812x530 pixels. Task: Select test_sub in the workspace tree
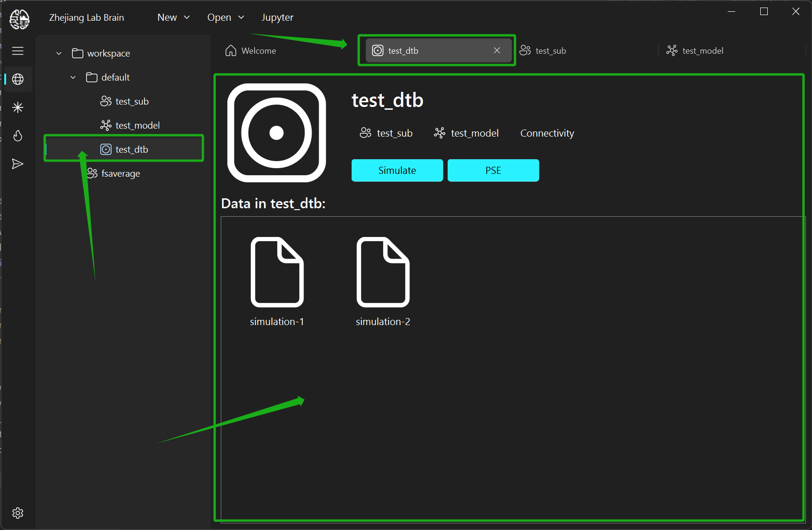tap(124, 101)
